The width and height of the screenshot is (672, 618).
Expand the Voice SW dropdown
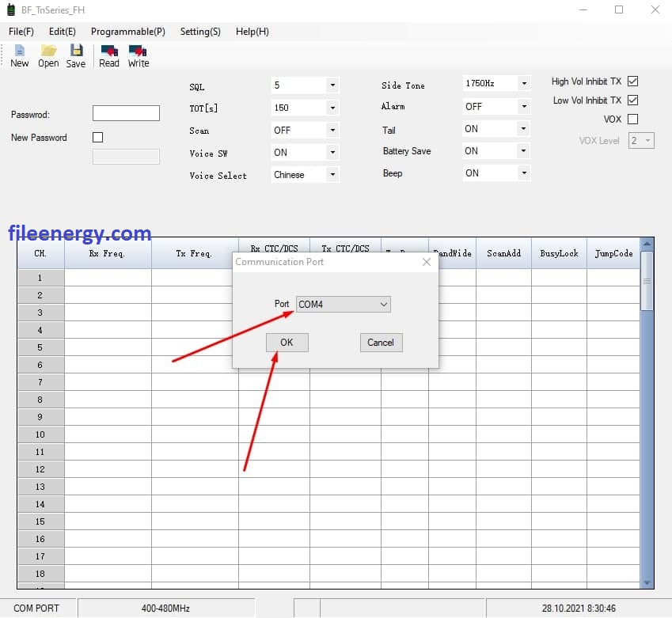pos(332,152)
